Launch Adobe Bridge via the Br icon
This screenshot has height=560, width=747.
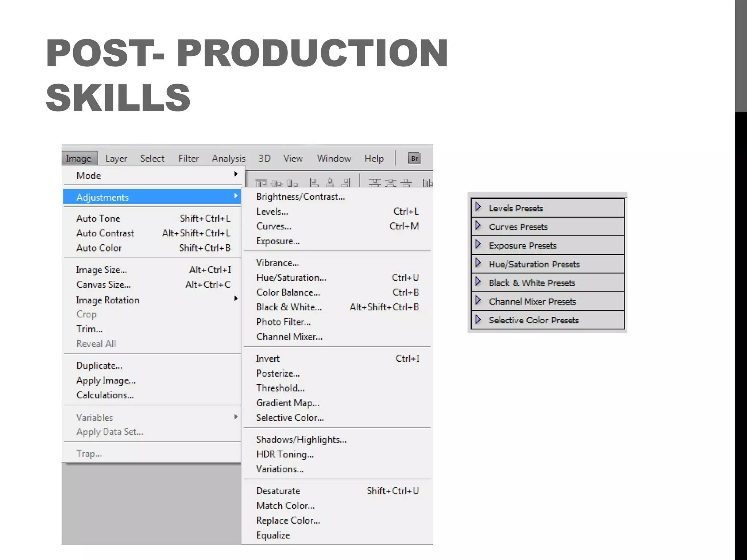[414, 158]
